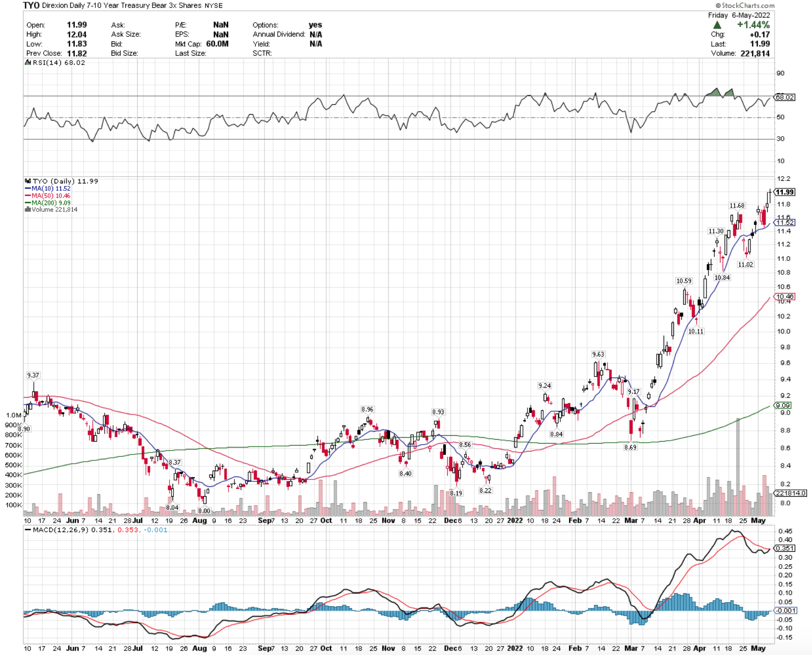Click the 8.22 low annotation
812x655 pixels.
coord(485,491)
